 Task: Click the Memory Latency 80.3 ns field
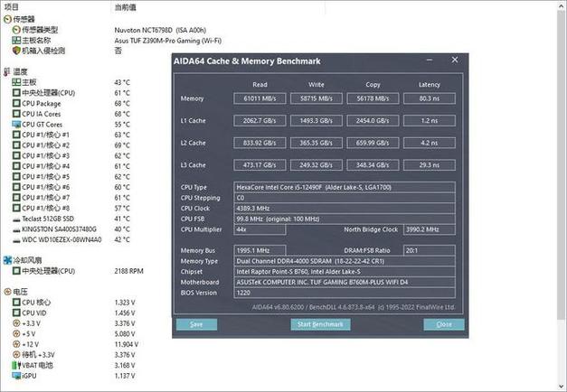(x=430, y=98)
